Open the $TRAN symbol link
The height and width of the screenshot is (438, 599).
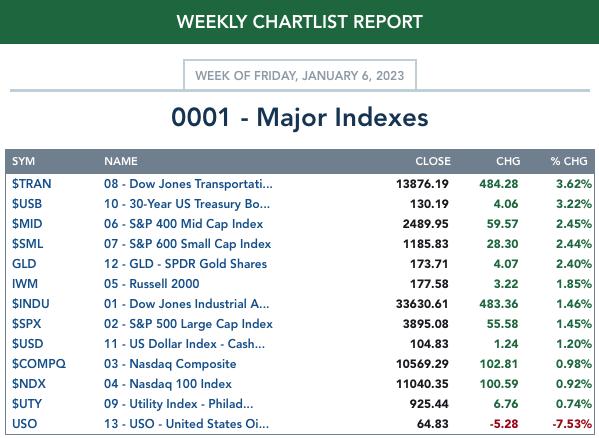pos(31,184)
